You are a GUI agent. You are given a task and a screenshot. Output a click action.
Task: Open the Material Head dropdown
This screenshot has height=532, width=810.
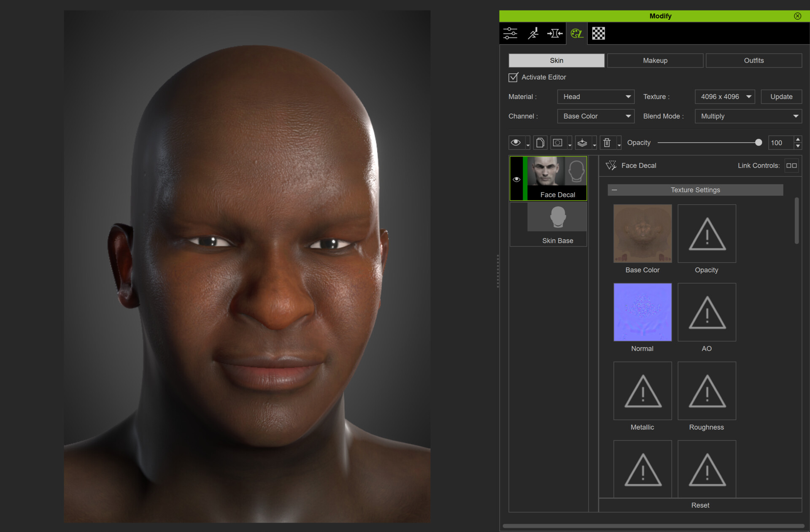point(596,97)
